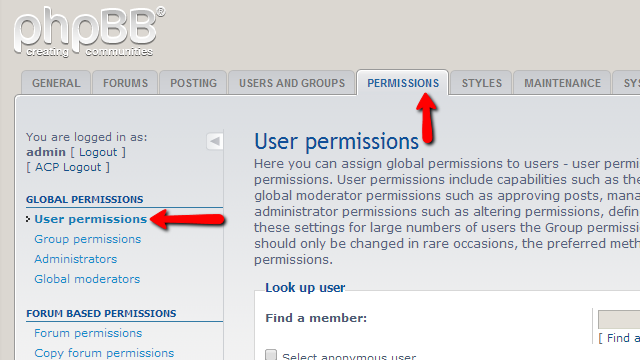Click the User permissions page title
This screenshot has width=640, height=360.
click(336, 142)
